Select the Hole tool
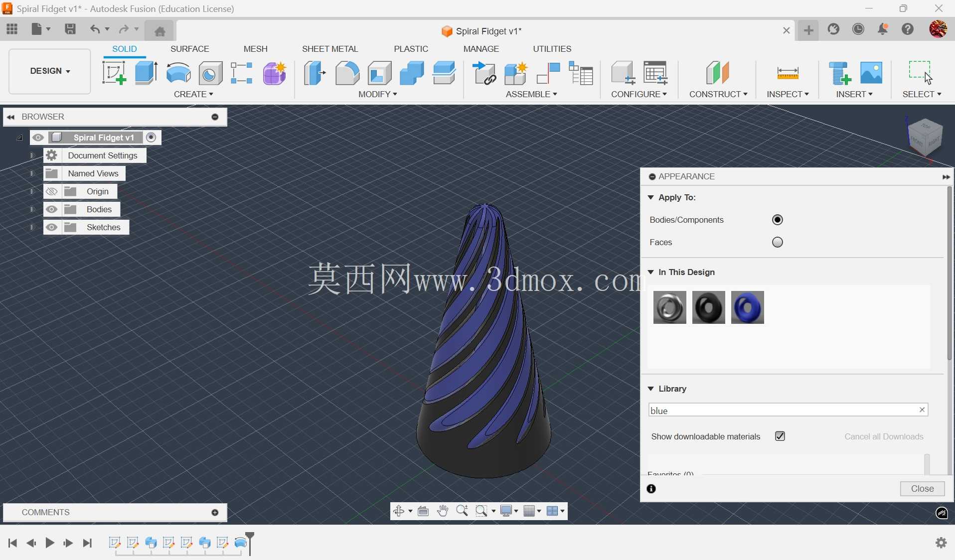Screen dimensions: 955x560 click(210, 73)
